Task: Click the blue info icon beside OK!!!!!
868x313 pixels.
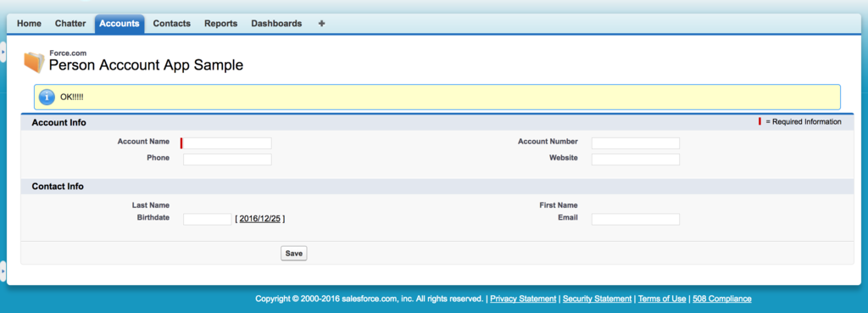Action: (47, 98)
